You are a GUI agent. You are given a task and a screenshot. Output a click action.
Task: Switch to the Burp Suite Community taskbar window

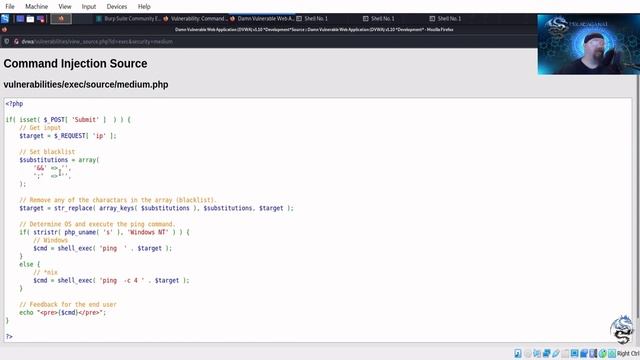point(129,18)
